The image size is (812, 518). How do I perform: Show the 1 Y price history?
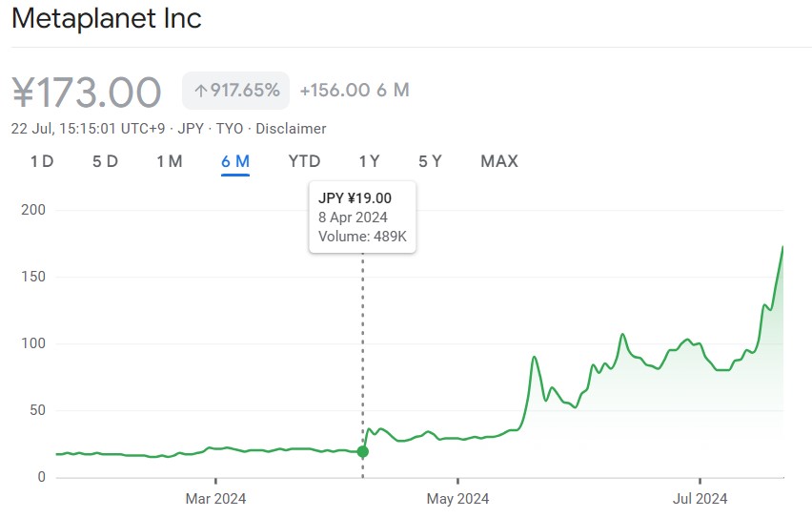[369, 161]
